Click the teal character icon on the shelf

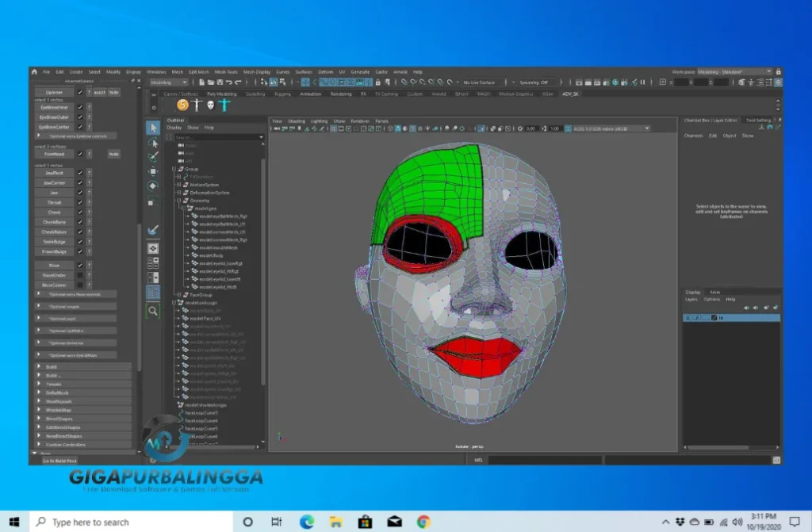(x=224, y=104)
